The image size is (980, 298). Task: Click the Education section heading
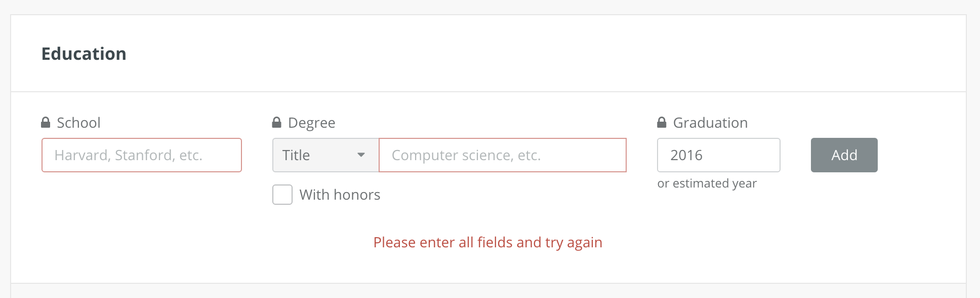click(84, 54)
